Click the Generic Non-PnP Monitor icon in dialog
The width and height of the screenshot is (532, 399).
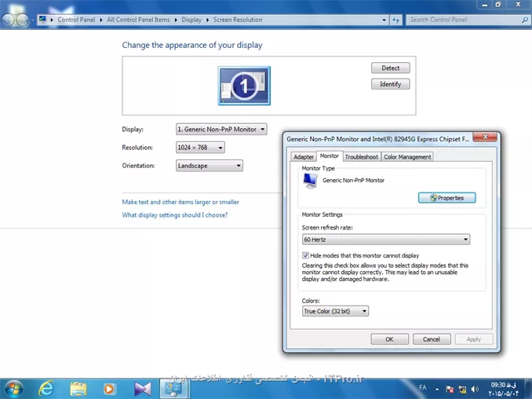click(310, 181)
